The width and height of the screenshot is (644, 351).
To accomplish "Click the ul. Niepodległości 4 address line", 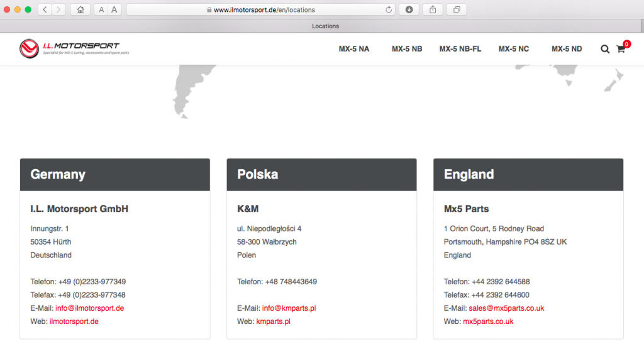I will 269,228.
